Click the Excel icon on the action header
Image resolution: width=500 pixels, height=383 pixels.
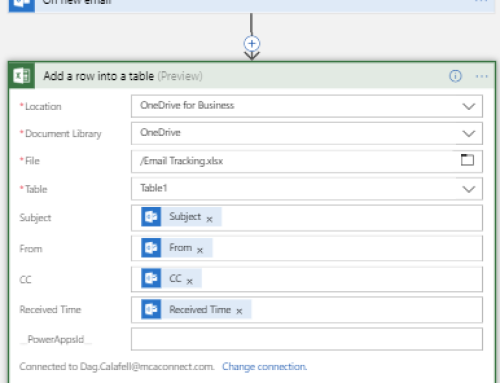tap(22, 76)
